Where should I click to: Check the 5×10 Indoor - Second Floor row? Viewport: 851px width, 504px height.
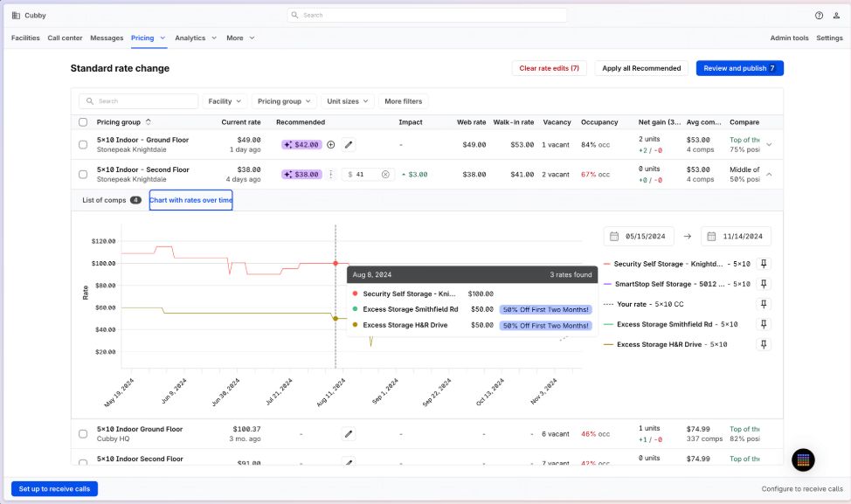(x=83, y=175)
